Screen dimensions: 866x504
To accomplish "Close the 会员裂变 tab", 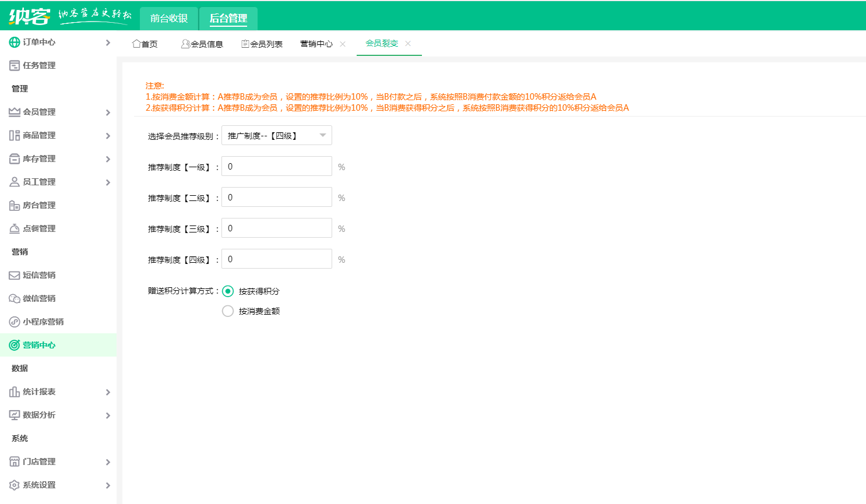I will pos(408,43).
